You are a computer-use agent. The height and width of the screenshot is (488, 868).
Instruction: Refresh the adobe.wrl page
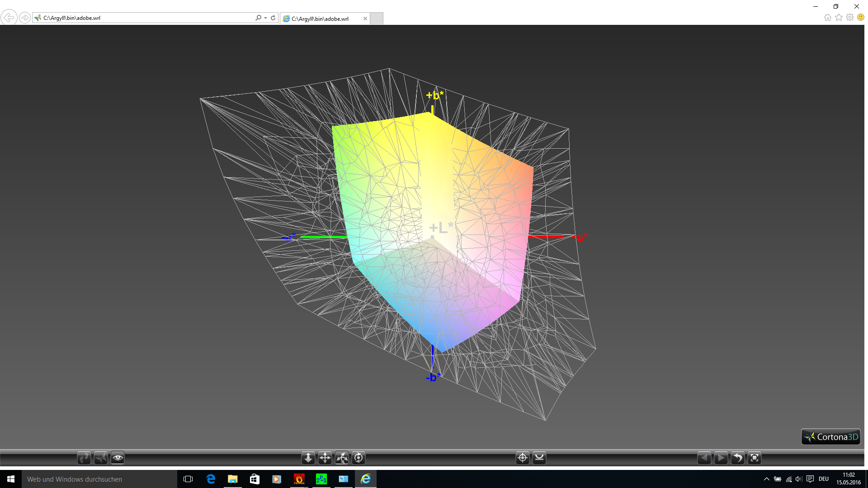tap(273, 18)
